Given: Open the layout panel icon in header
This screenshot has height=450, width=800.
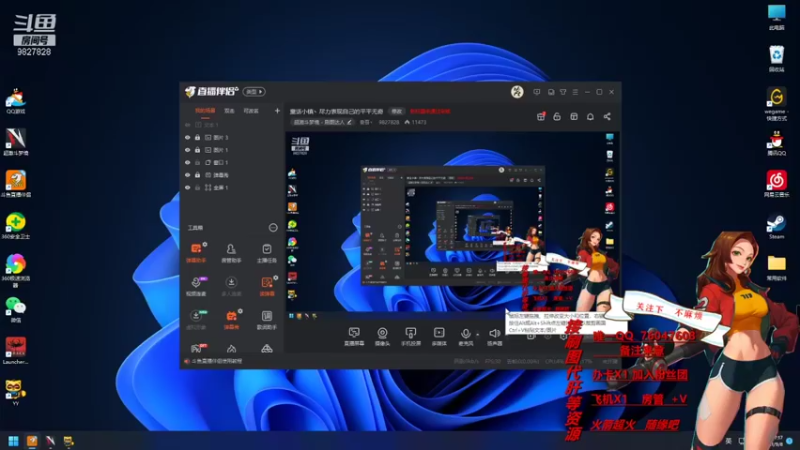Looking at the screenshot, I should [x=574, y=116].
